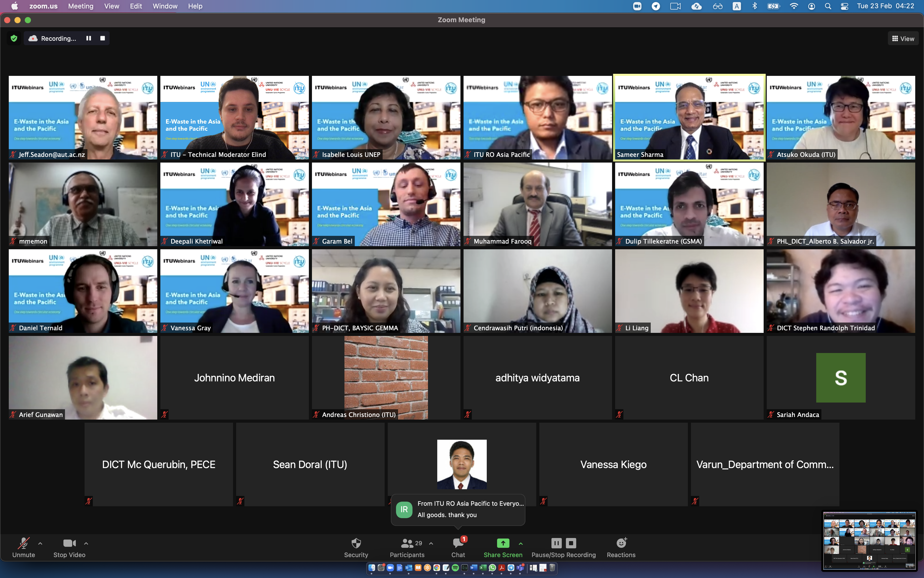Open Microsoft Teams from the Dock
The image size is (924, 578).
tap(521, 568)
